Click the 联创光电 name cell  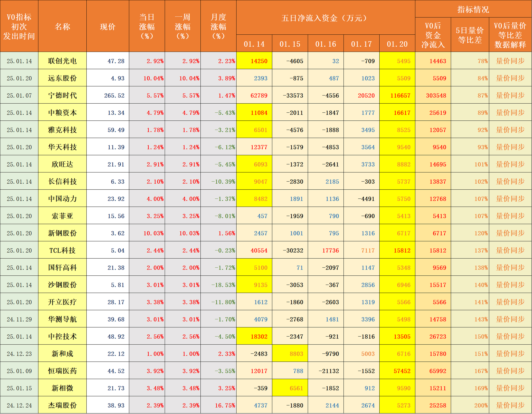click(x=62, y=61)
